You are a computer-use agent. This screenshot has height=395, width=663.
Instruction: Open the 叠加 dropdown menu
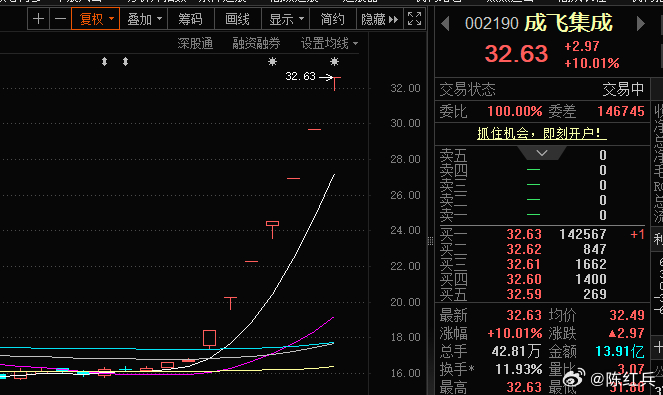pyautogui.click(x=144, y=19)
